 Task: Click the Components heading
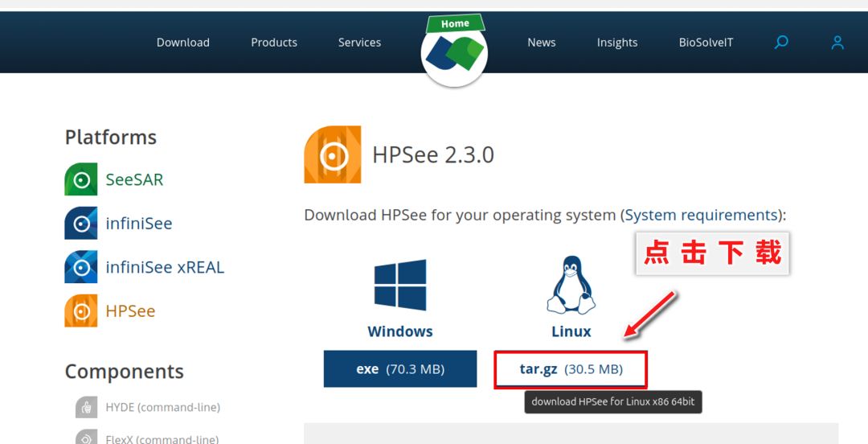[x=124, y=372]
